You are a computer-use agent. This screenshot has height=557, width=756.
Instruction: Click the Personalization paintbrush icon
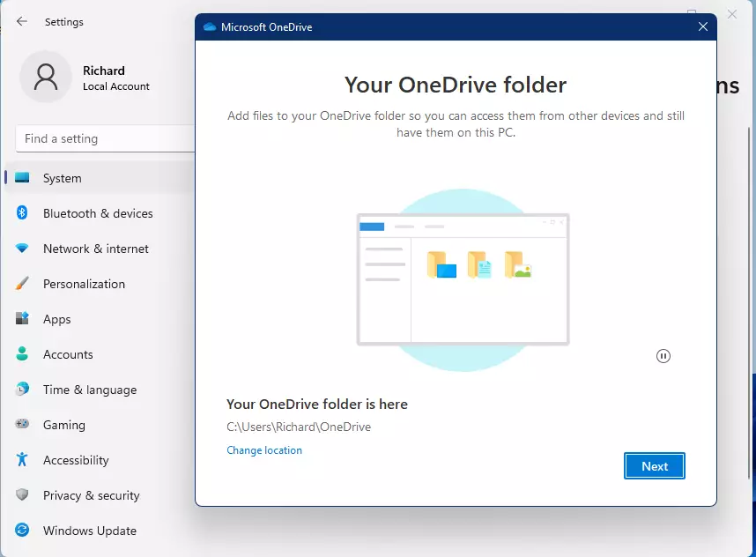[x=22, y=284]
